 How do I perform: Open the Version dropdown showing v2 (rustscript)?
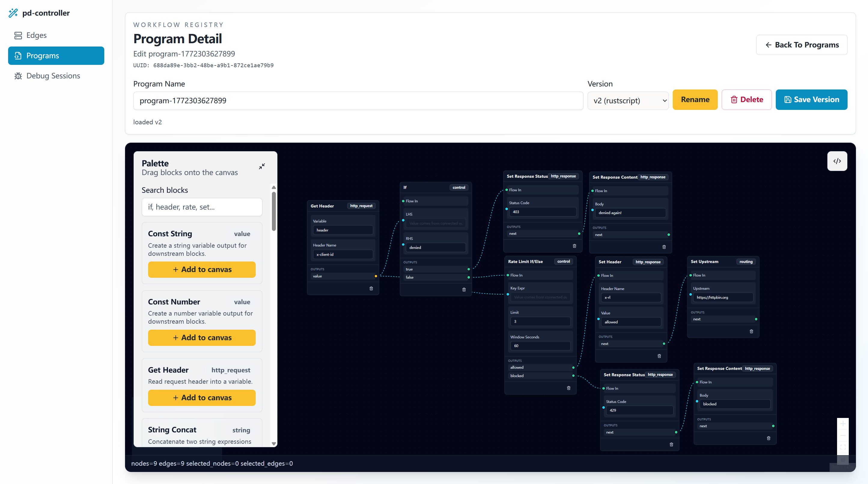[x=628, y=101]
